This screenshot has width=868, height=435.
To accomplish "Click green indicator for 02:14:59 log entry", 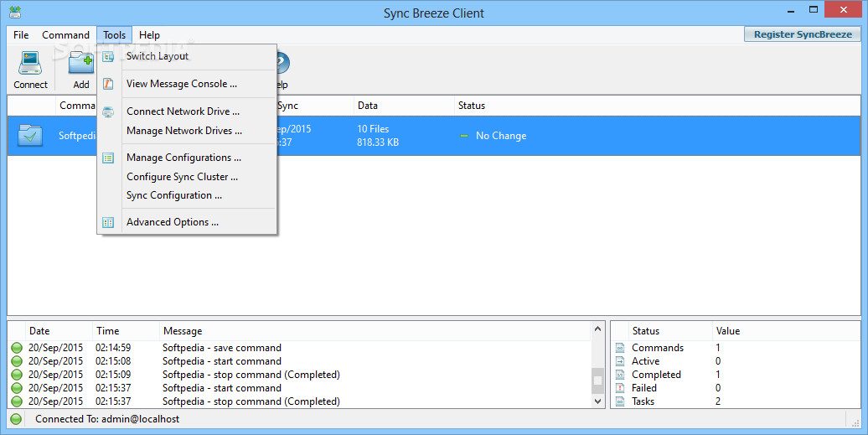I will (x=17, y=348).
